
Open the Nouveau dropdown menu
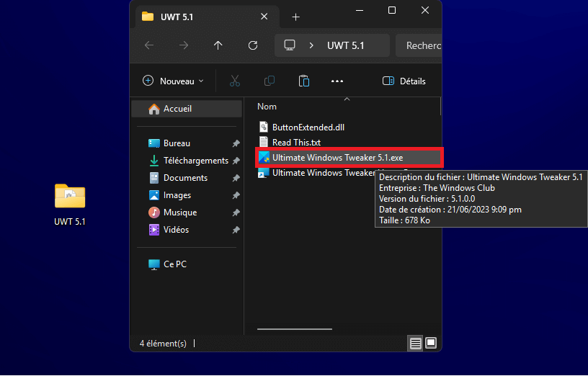coord(173,81)
